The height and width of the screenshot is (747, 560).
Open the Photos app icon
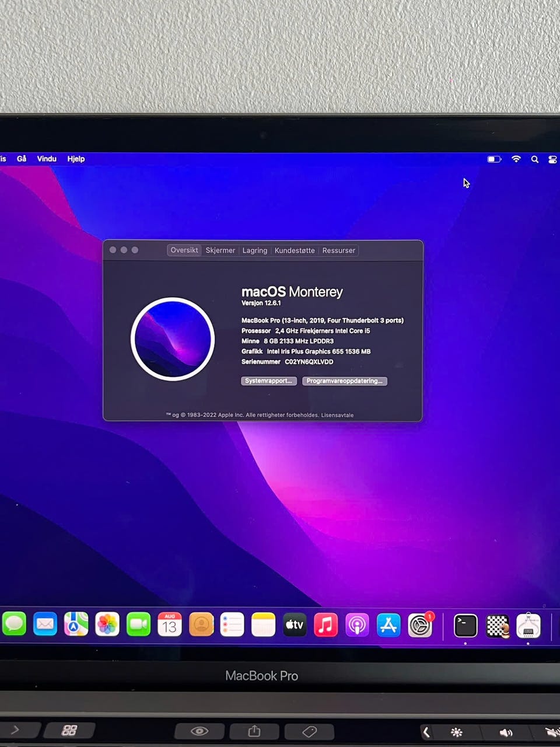click(x=107, y=624)
